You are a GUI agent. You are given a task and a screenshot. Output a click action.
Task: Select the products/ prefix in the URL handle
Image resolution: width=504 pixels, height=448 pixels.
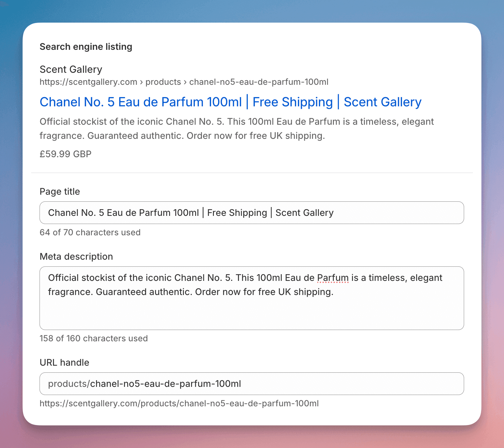coord(68,384)
